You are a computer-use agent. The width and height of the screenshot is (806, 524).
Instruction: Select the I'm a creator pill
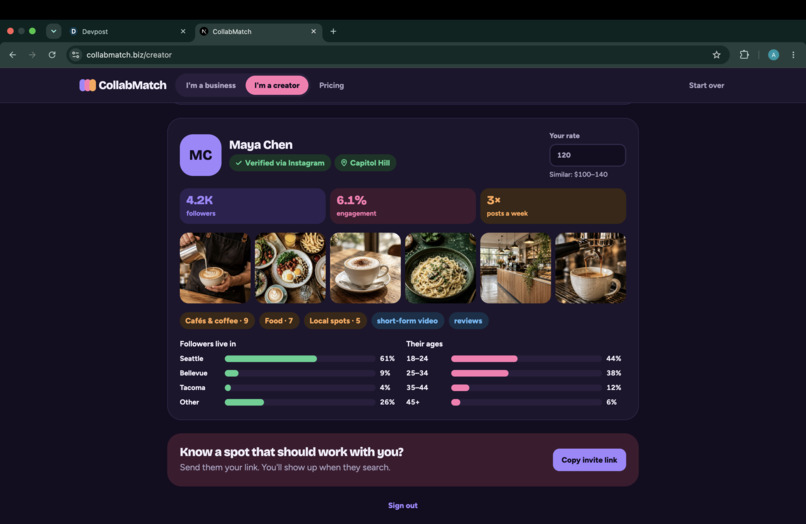[277, 85]
